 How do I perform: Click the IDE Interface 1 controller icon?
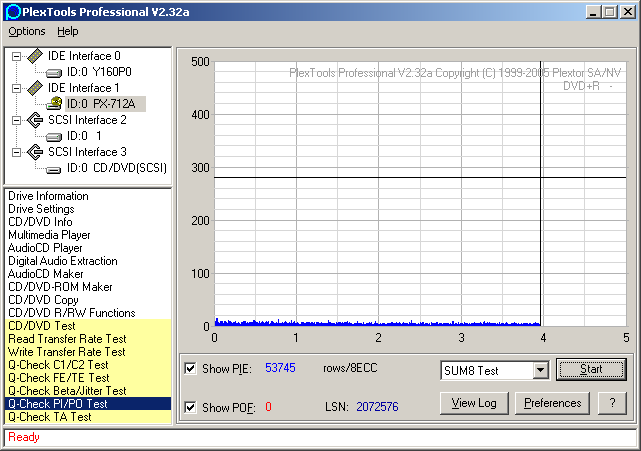coord(35,88)
